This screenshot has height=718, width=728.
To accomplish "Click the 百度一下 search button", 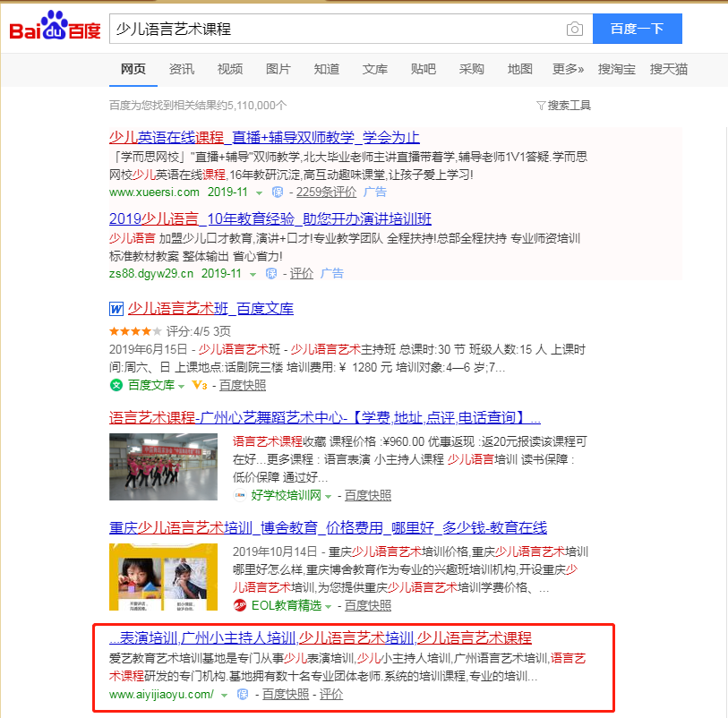I will (x=637, y=29).
